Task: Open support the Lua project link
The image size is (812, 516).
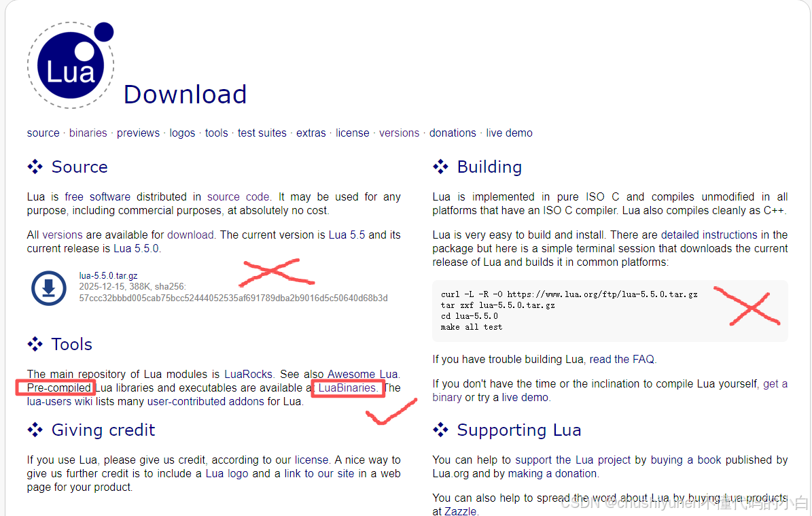Action: (573, 460)
